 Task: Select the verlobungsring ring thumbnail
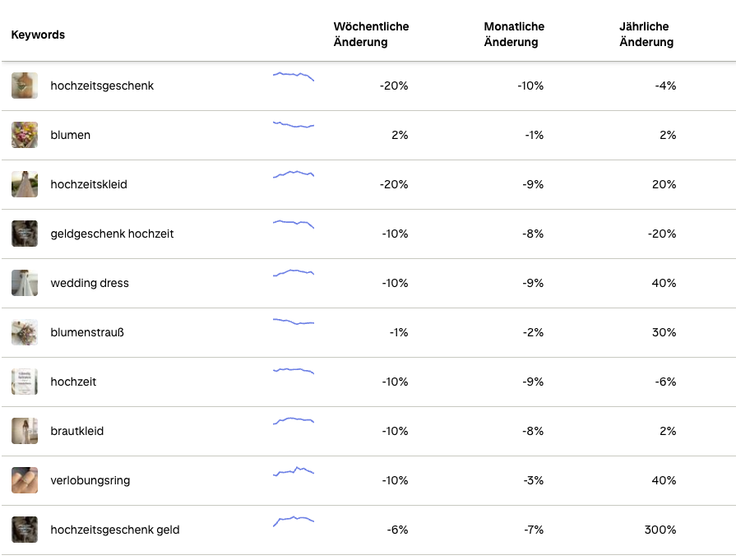pos(25,480)
